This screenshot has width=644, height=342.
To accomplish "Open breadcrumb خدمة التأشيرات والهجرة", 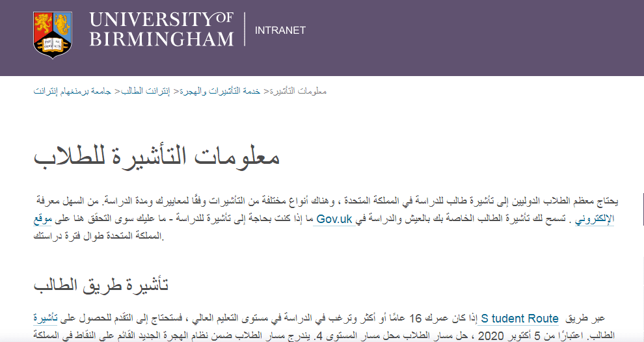I will (x=220, y=91).
